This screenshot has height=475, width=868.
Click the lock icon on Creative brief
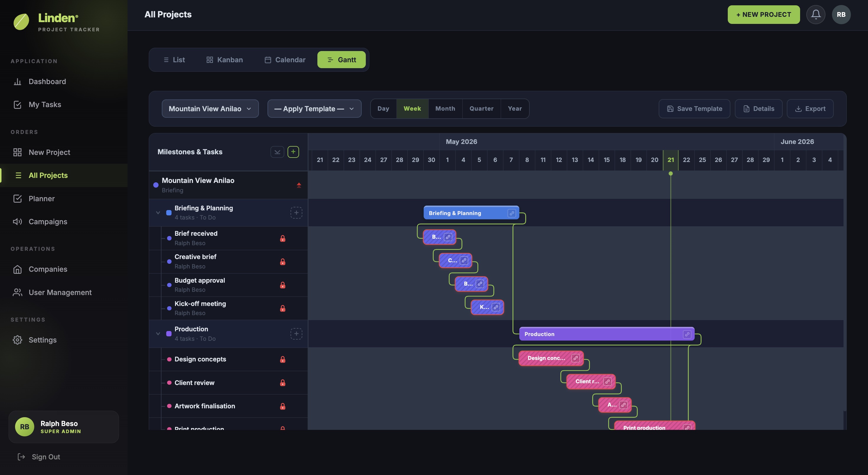tap(282, 262)
